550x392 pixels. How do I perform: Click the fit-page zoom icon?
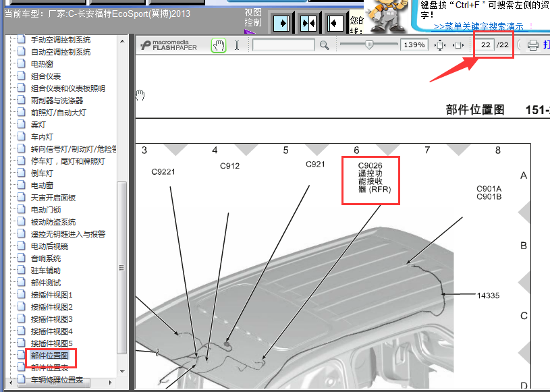439,45
